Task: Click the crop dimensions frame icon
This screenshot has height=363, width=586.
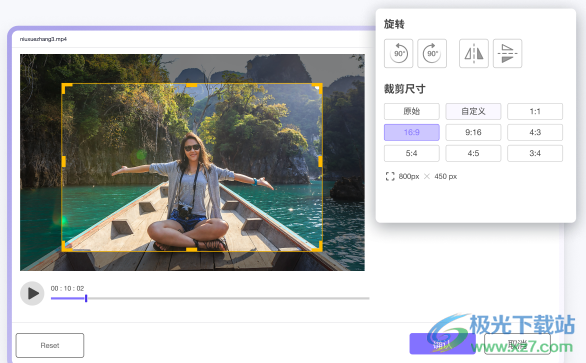Action: (x=390, y=176)
